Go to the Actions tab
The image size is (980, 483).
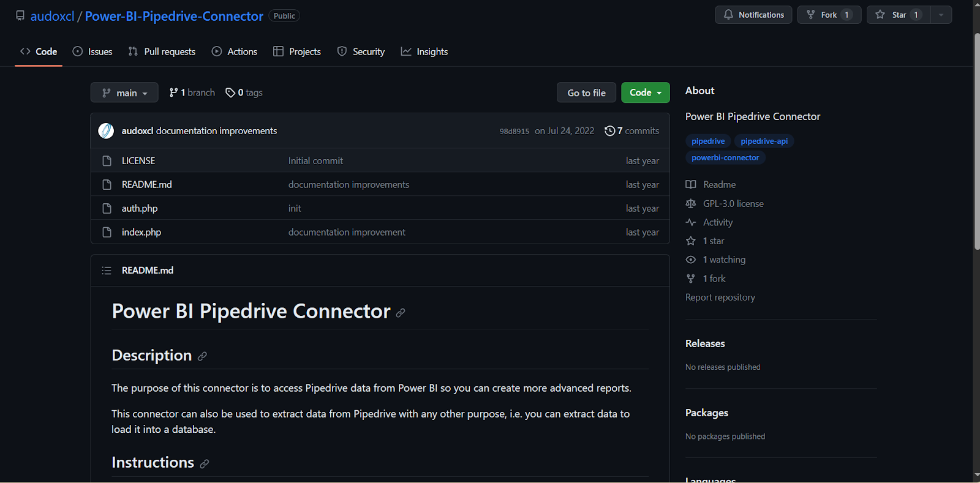coord(235,51)
